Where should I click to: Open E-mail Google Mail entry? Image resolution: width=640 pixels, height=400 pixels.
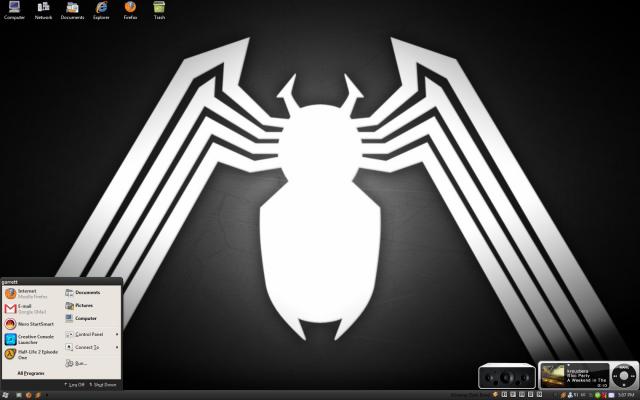pos(33,309)
